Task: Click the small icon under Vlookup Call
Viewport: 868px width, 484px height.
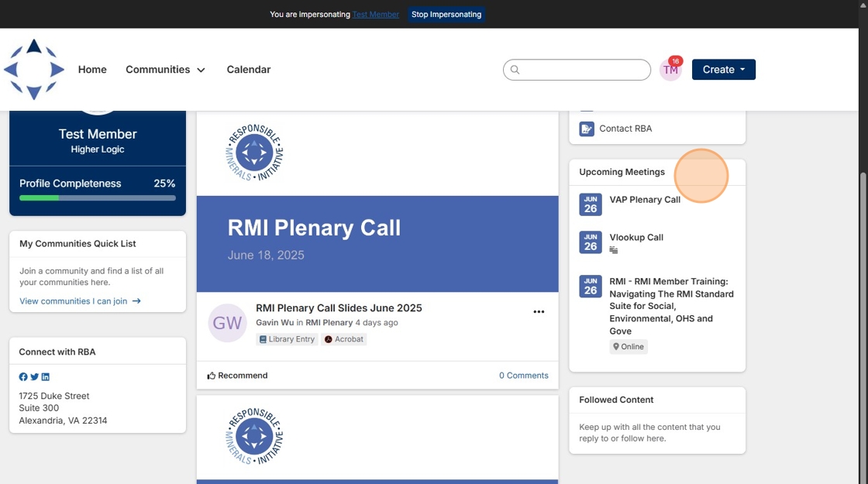Action: click(613, 250)
